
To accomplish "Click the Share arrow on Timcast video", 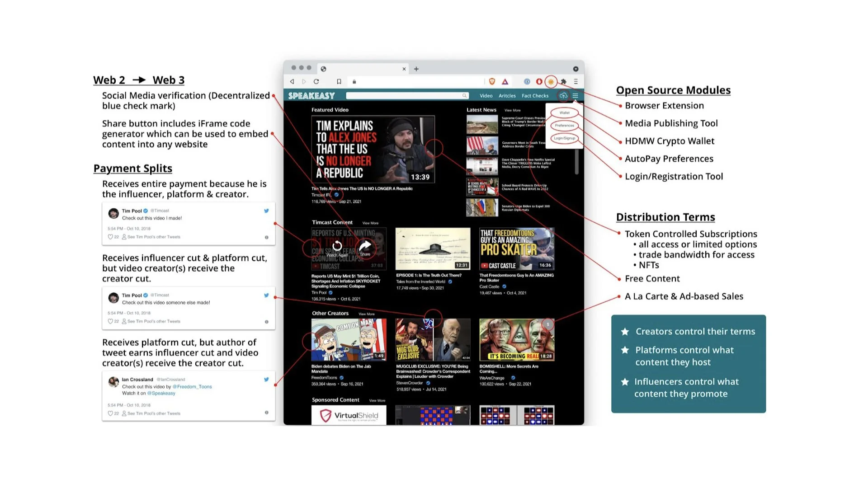I will pos(365,246).
